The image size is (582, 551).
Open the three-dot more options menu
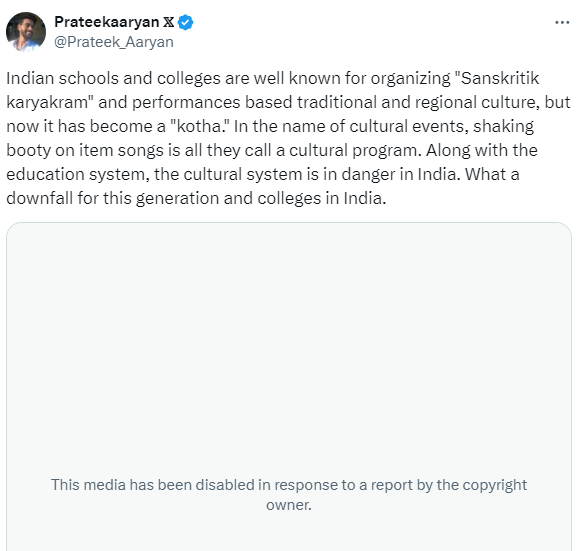pyautogui.click(x=562, y=23)
